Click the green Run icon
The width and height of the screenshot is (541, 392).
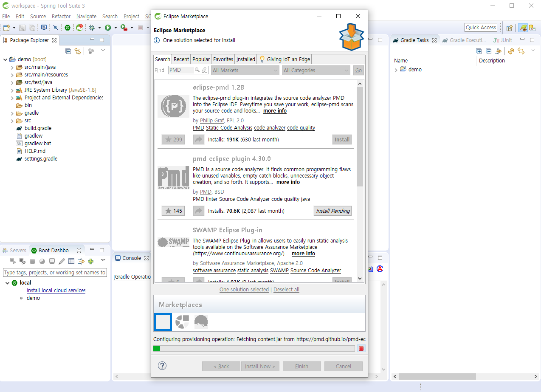108,28
